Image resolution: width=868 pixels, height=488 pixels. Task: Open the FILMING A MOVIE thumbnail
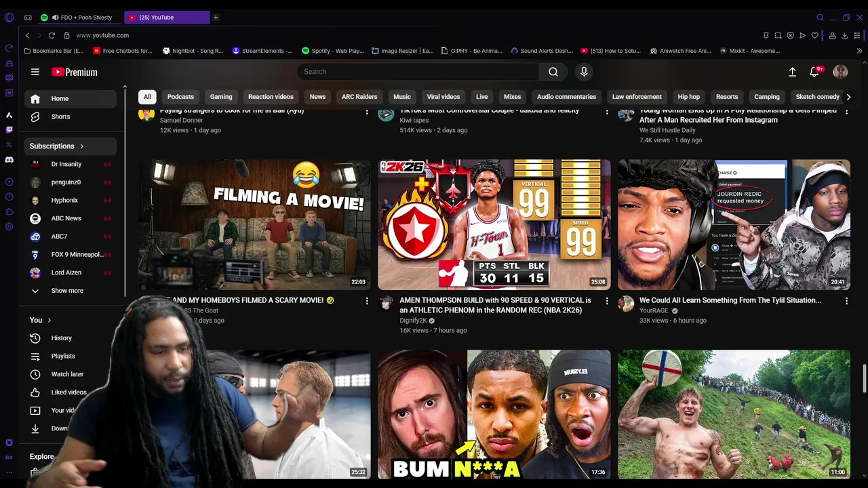(x=255, y=225)
